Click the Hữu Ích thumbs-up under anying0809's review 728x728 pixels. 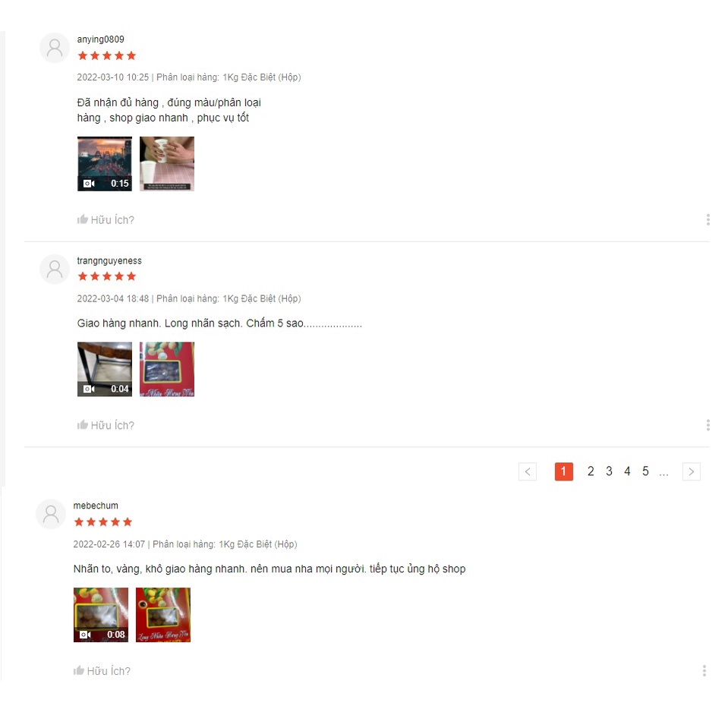coord(106,219)
